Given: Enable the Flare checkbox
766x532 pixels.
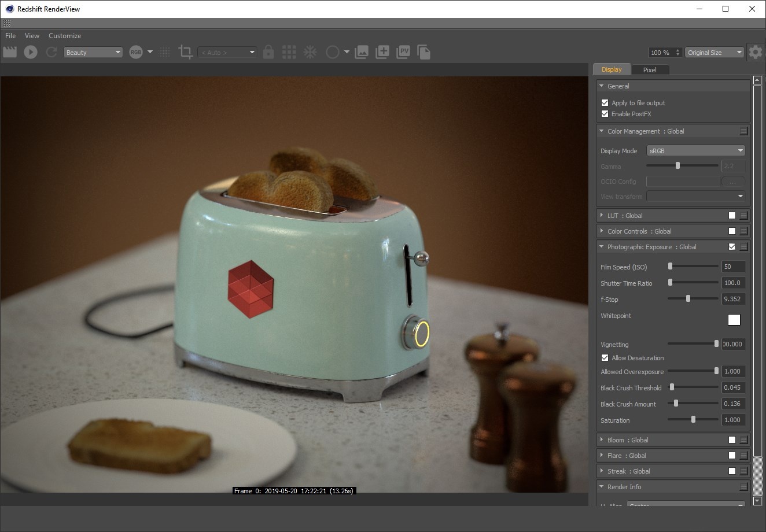Looking at the screenshot, I should click(x=732, y=455).
